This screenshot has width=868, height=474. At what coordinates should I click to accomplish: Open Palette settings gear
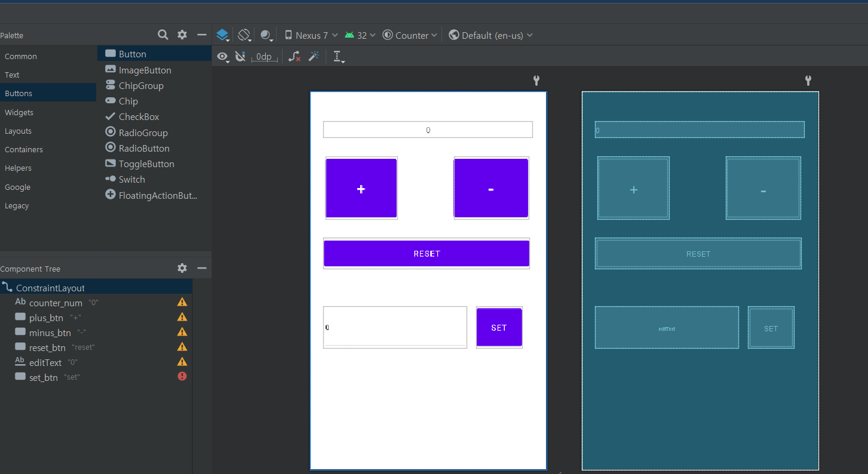click(x=182, y=35)
